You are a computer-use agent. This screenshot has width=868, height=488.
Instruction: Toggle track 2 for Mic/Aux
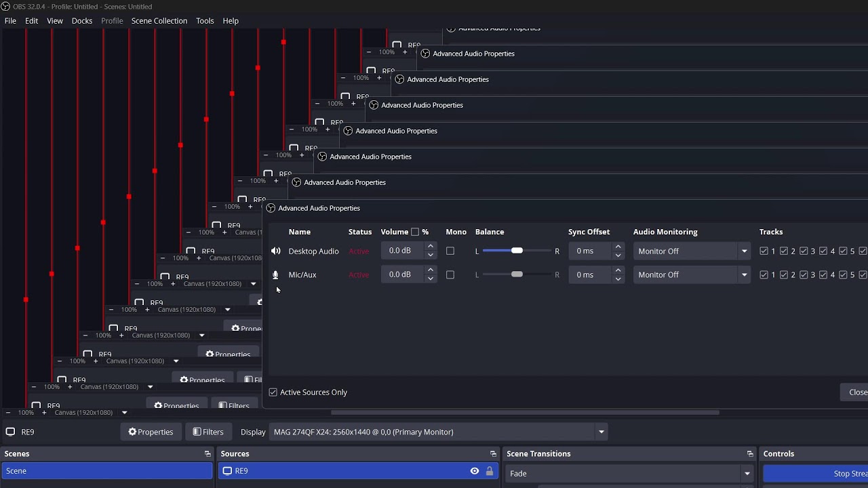tap(784, 274)
